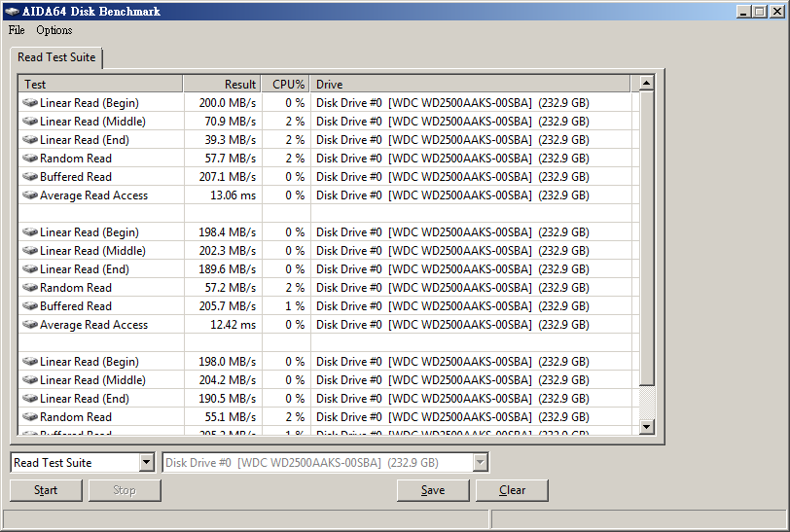Clear the benchmark results list
This screenshot has height=532, width=790.
pos(512,490)
